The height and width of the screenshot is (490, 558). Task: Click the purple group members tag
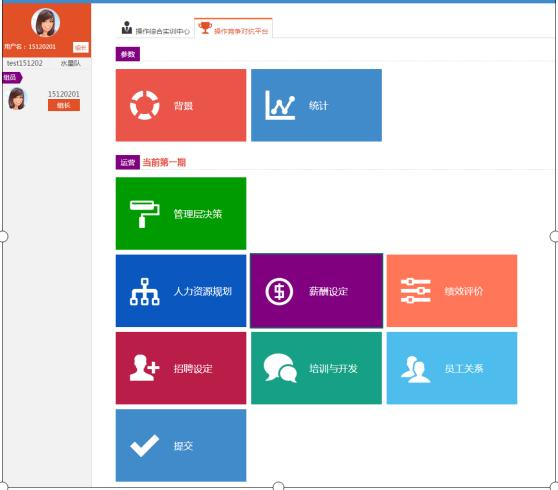[x=12, y=77]
